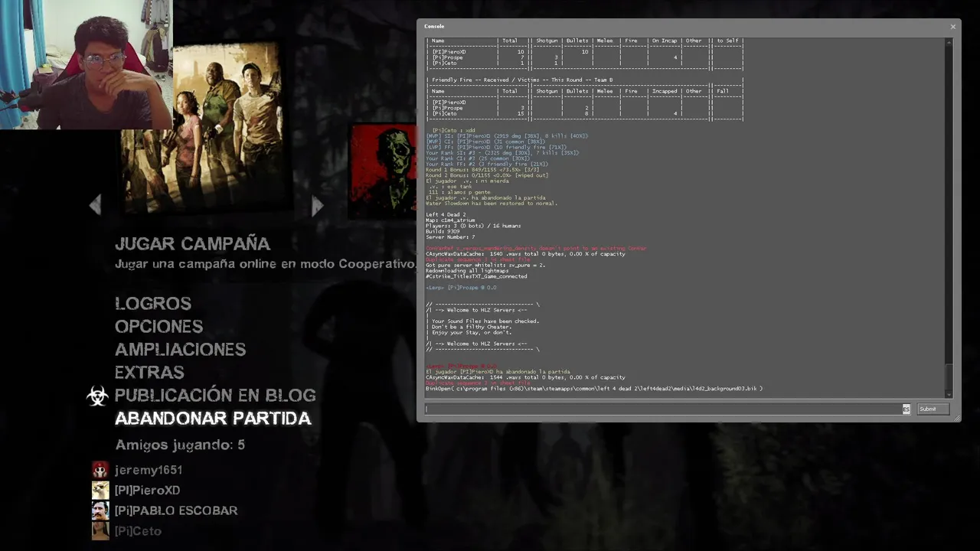Click the console scrollbar thumb
Screen dimensions: 980x551
[x=949, y=377]
